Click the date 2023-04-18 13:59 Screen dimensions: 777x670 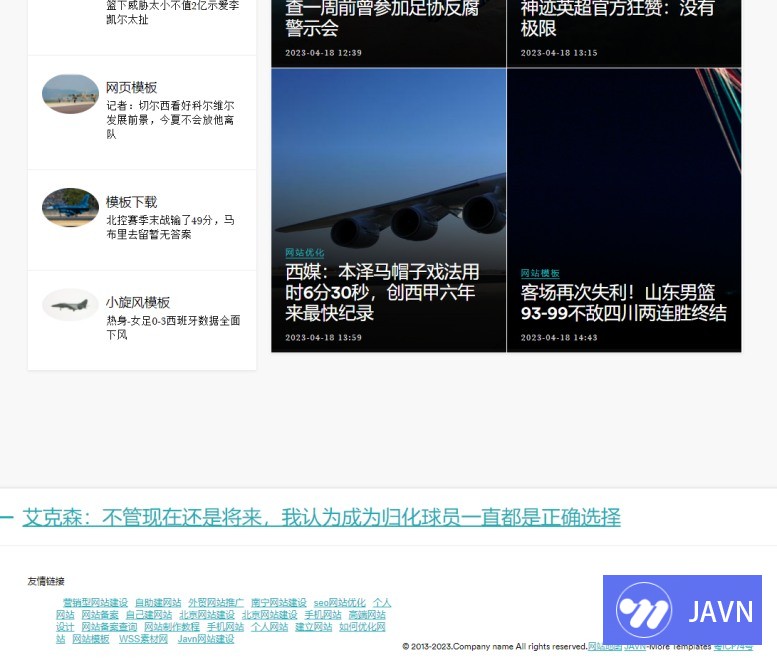[323, 337]
